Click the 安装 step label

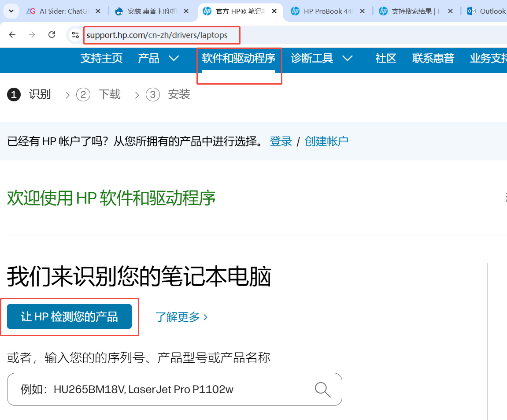point(179,94)
